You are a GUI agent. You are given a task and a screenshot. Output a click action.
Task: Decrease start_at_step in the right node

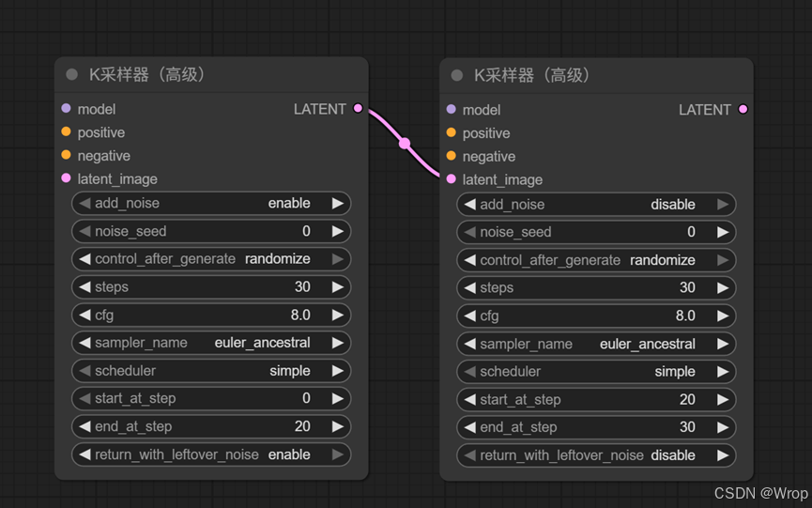click(x=470, y=399)
